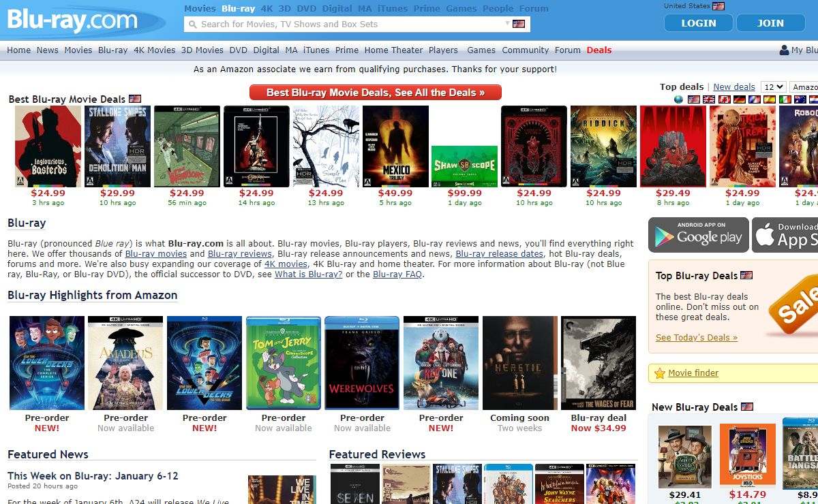Click the JOIN button
The image size is (818, 504).
pyautogui.click(x=770, y=23)
